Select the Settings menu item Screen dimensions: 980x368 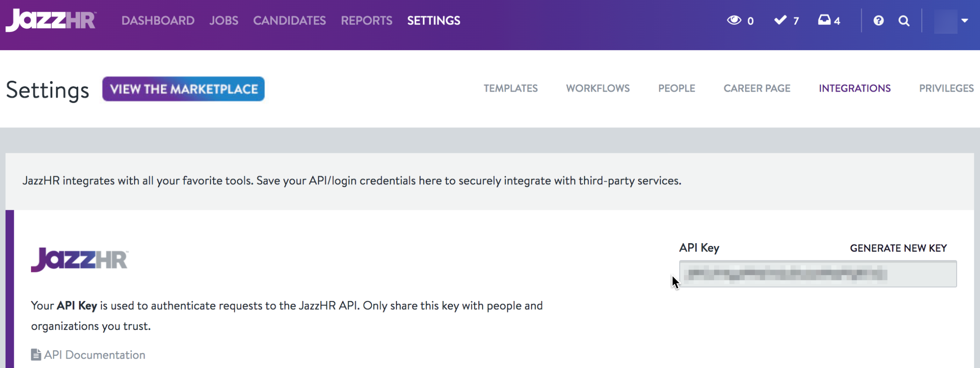pos(433,20)
